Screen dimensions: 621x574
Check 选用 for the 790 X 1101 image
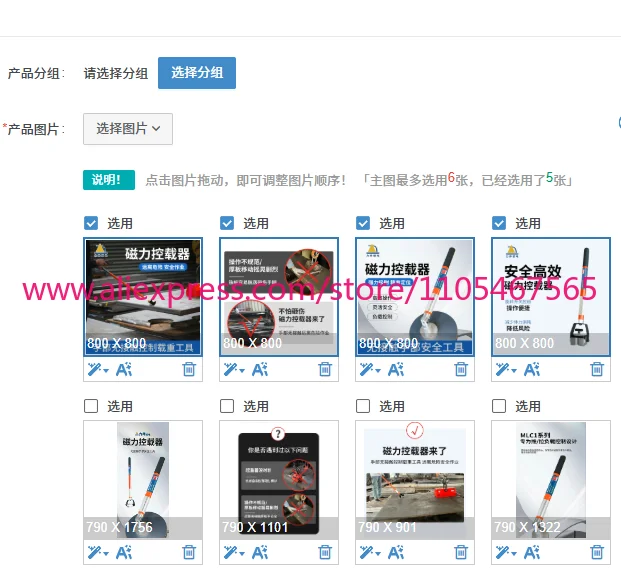[227, 406]
